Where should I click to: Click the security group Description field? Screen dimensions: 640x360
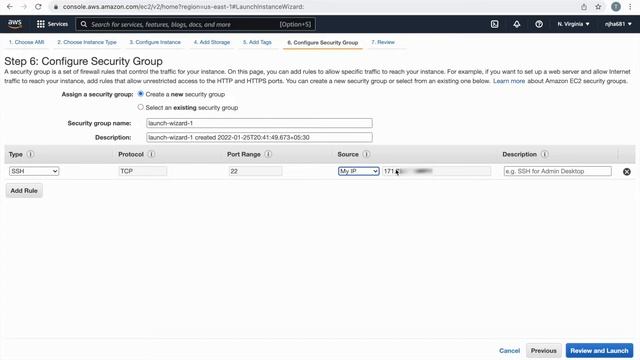259,137
